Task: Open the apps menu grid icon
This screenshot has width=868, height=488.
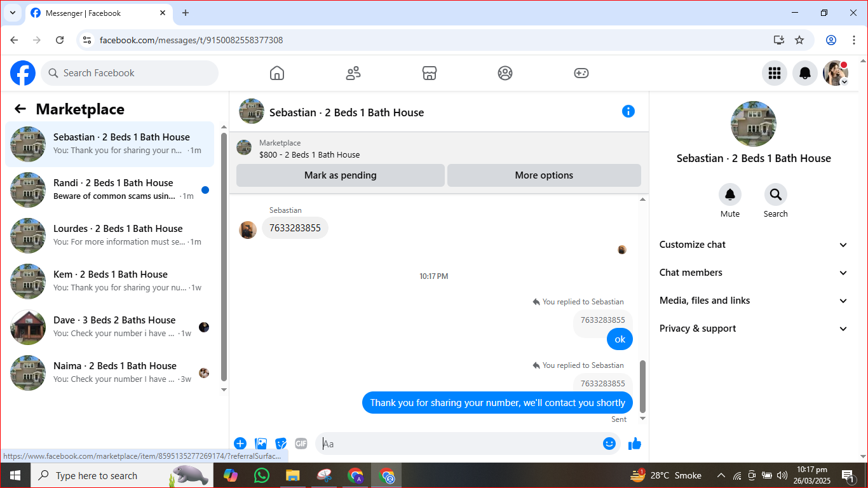Action: [x=775, y=73]
